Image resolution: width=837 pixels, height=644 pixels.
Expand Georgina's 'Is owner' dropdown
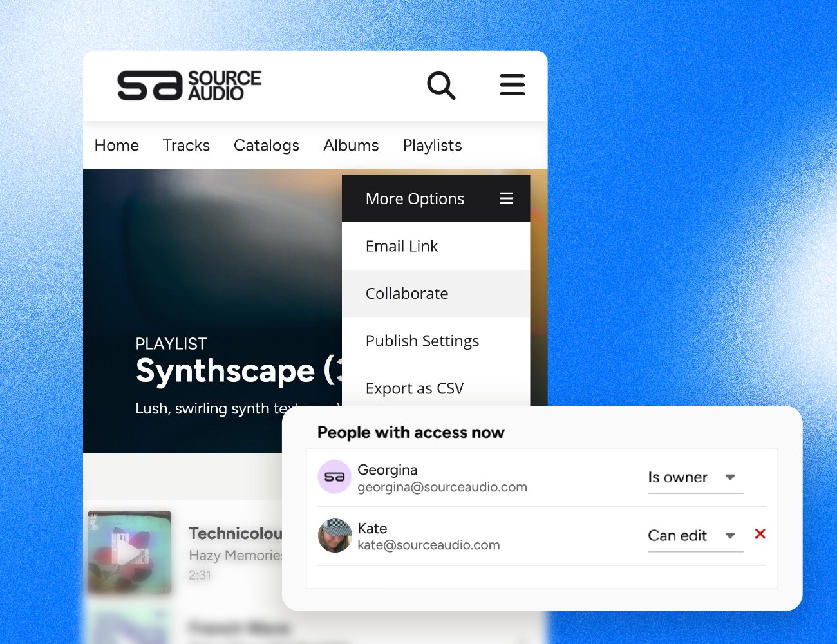(695, 478)
